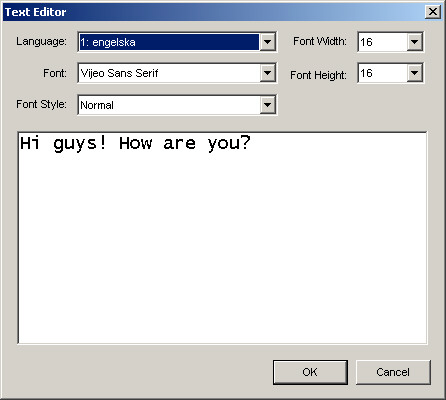This screenshot has width=446, height=400.
Task: Open the Font dropdown arrow
Action: pyautogui.click(x=267, y=73)
